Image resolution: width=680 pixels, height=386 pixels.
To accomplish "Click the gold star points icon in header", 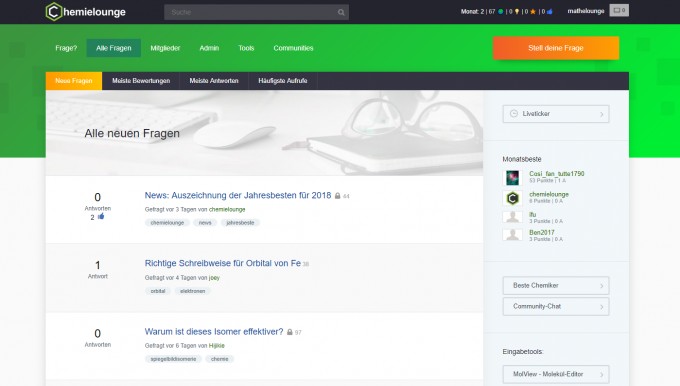I will pyautogui.click(x=533, y=12).
